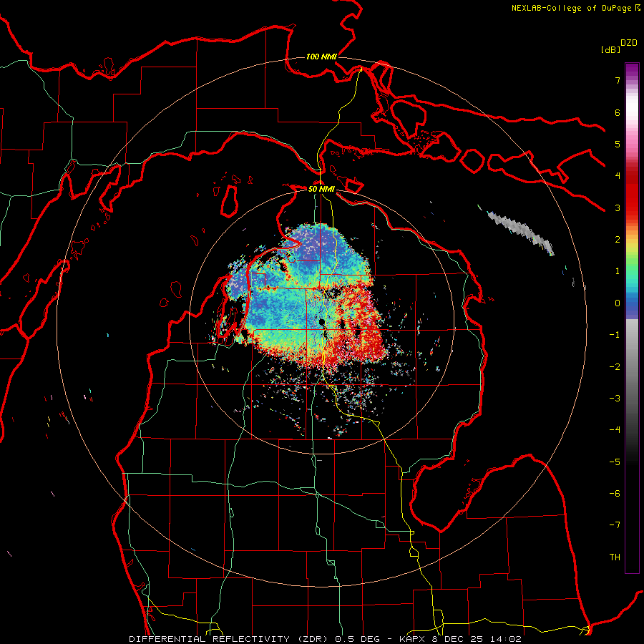
Task: Select the -6 tick label on the scale
Action: (x=615, y=494)
